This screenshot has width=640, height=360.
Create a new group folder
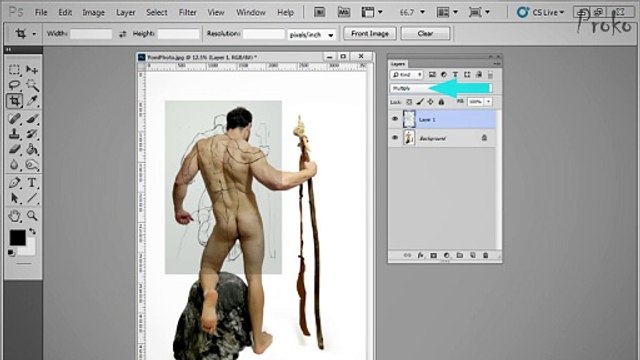pyautogui.click(x=460, y=256)
